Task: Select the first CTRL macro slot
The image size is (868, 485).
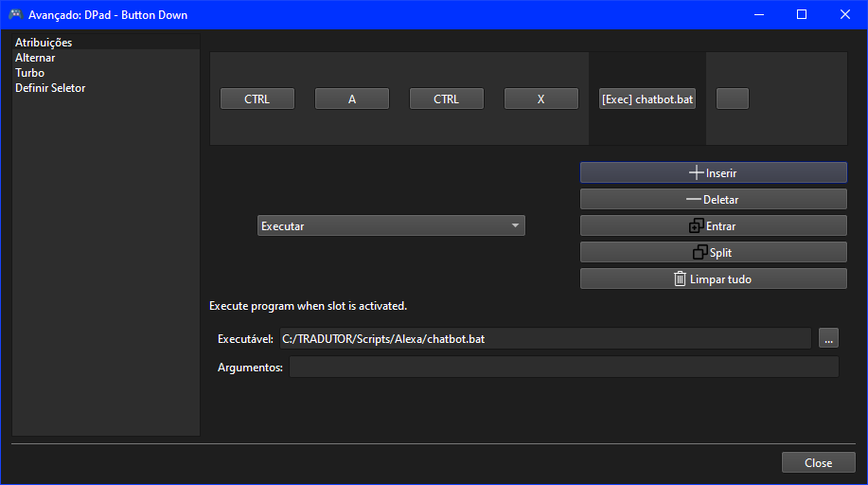Action: click(257, 99)
